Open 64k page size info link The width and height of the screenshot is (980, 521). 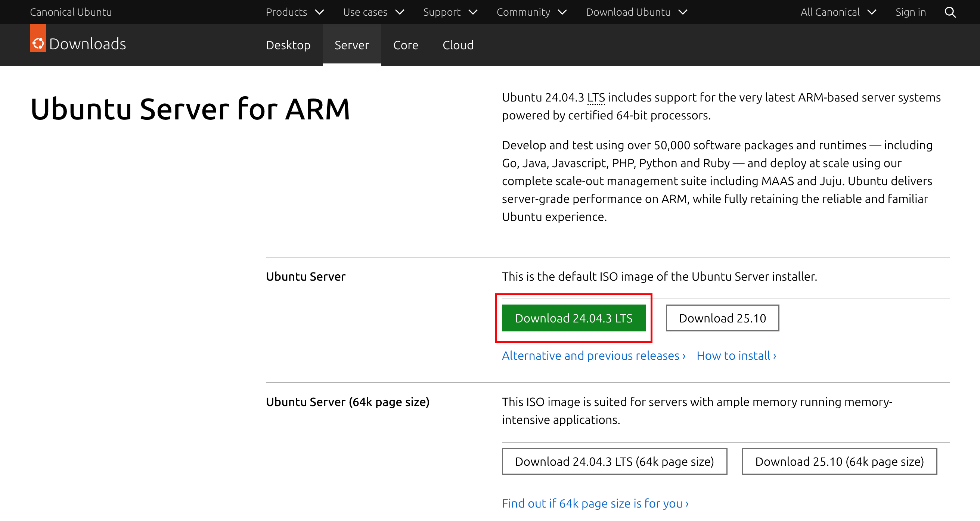click(595, 503)
